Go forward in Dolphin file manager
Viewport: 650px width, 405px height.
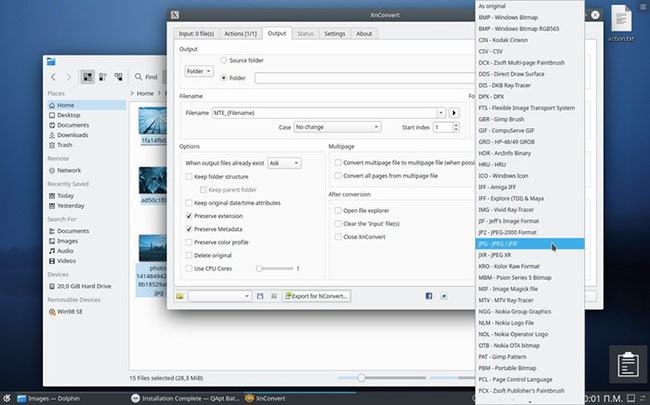point(68,77)
